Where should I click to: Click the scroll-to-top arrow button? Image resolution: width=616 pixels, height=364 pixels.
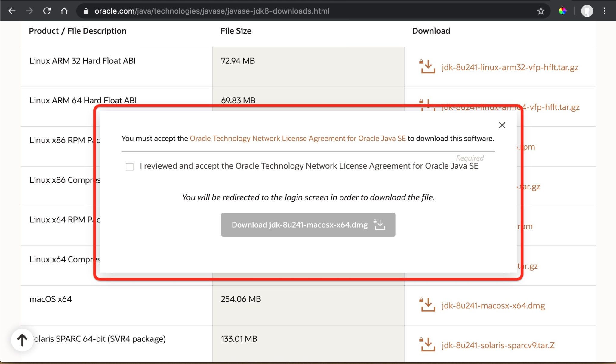pyautogui.click(x=22, y=340)
